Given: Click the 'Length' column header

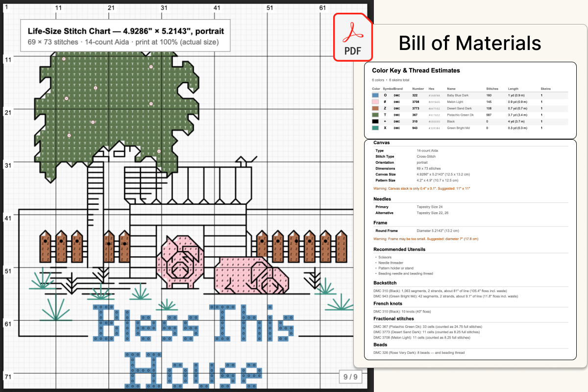Looking at the screenshot, I should coord(513,89).
